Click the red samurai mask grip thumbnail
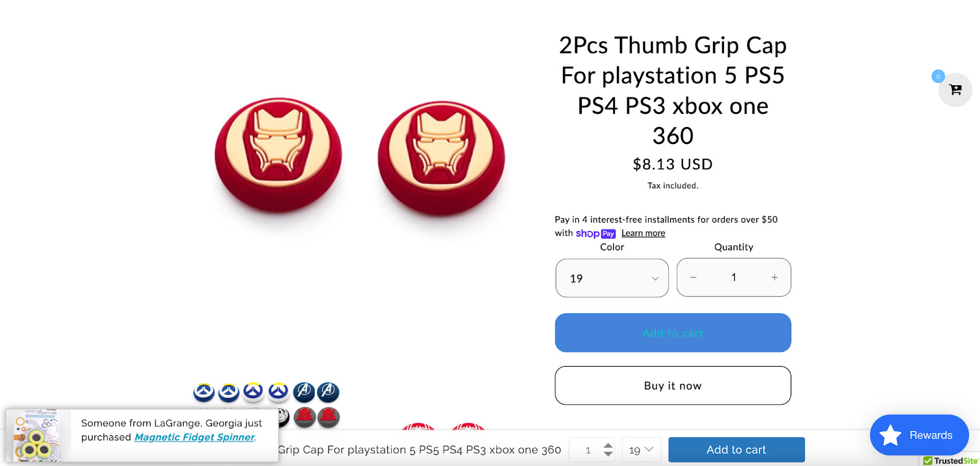The height and width of the screenshot is (466, 980). (x=317, y=417)
